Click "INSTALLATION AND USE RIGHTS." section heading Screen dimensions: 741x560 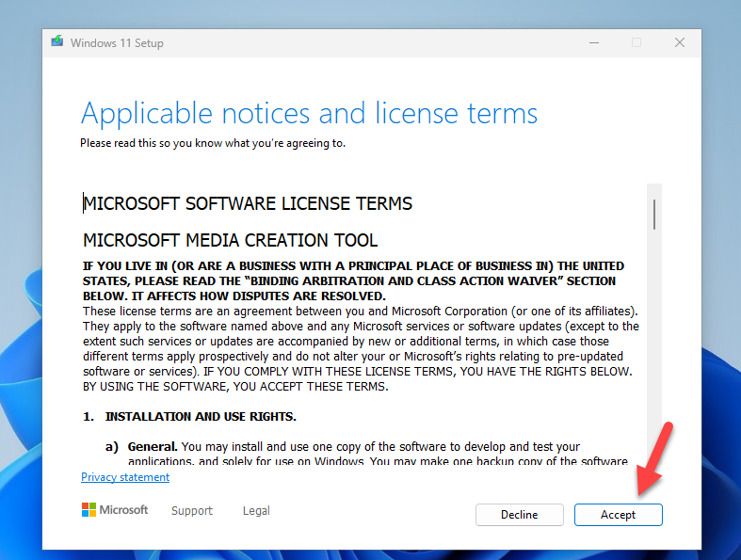tap(201, 416)
